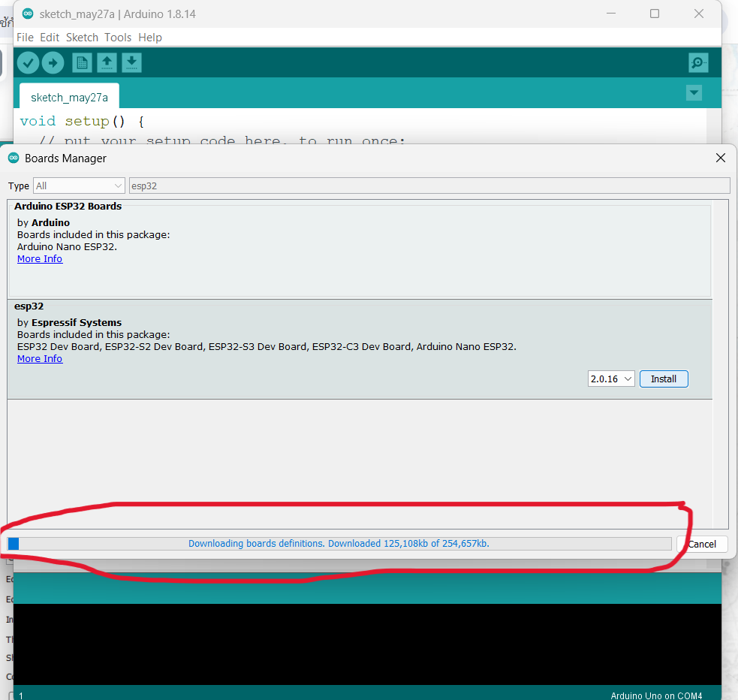The width and height of the screenshot is (738, 700).
Task: Open More Info link for Arduino ESP32 Boards
Action: (40, 259)
